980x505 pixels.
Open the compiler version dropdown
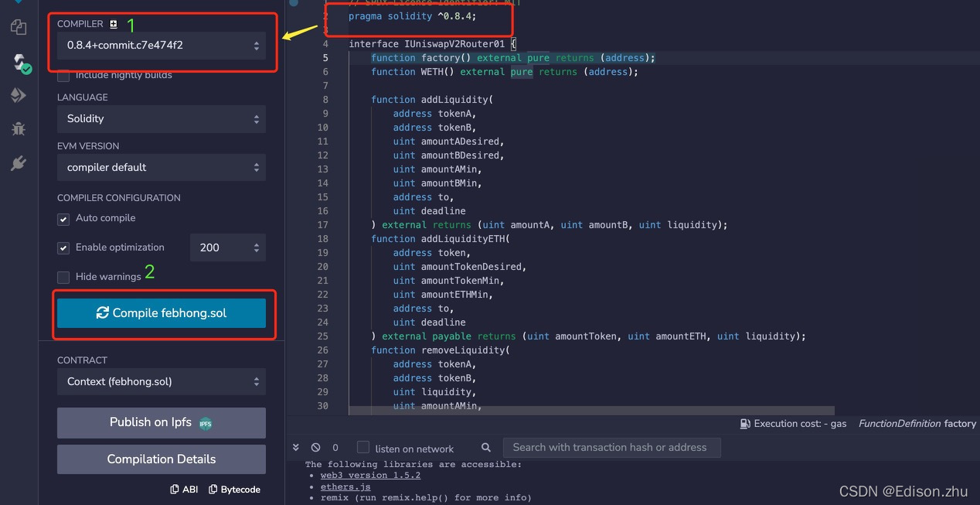point(162,46)
